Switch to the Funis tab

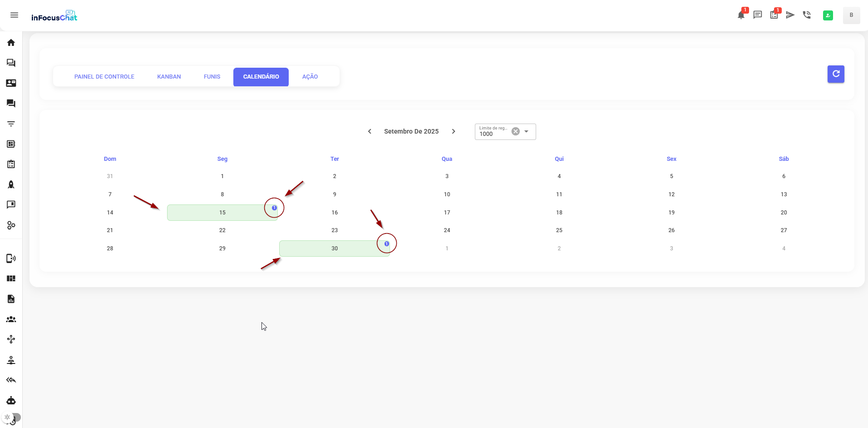212,77
